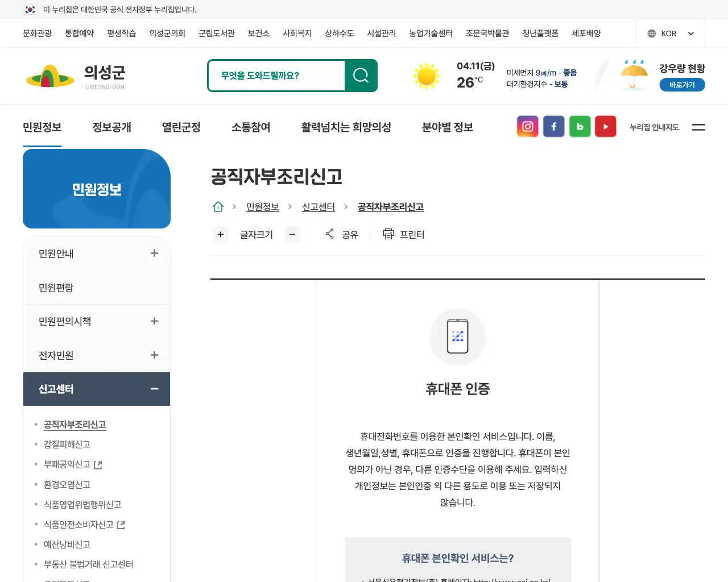Click the green blog icon
728x582 pixels.
pos(580,126)
